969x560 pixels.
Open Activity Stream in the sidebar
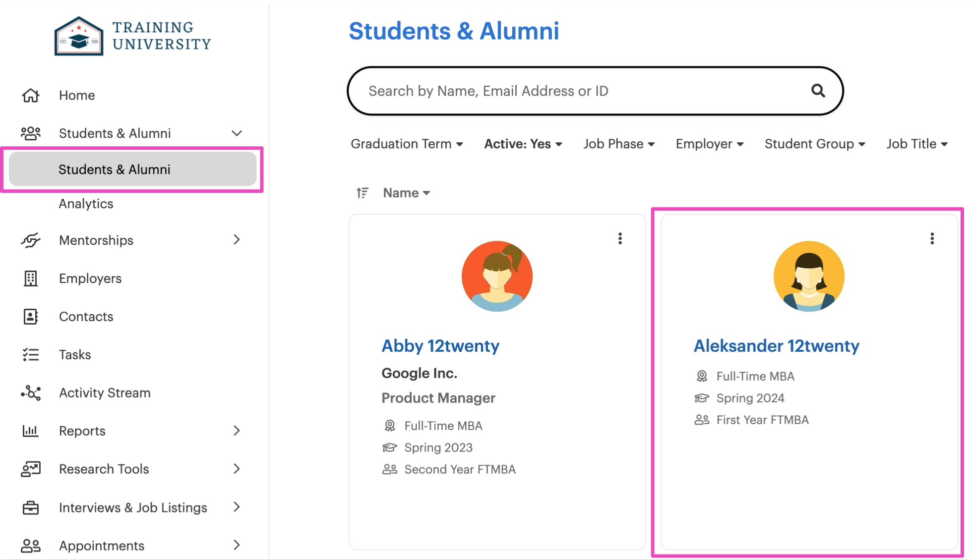tap(105, 393)
